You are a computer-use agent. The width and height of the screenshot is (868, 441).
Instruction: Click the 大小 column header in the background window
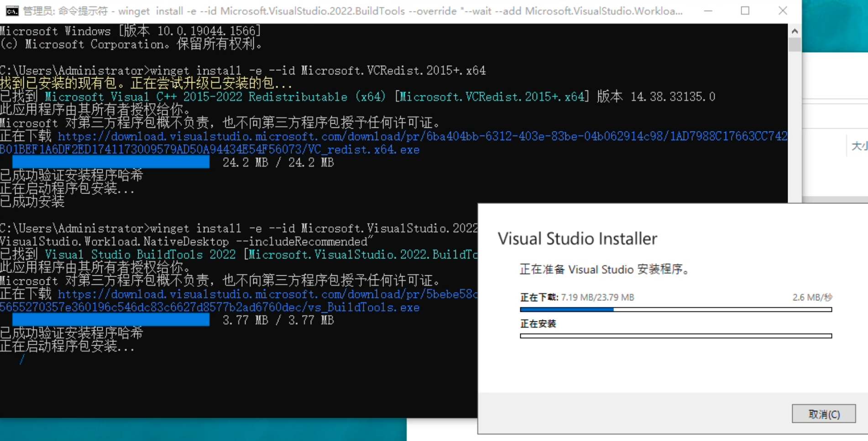tap(859, 146)
